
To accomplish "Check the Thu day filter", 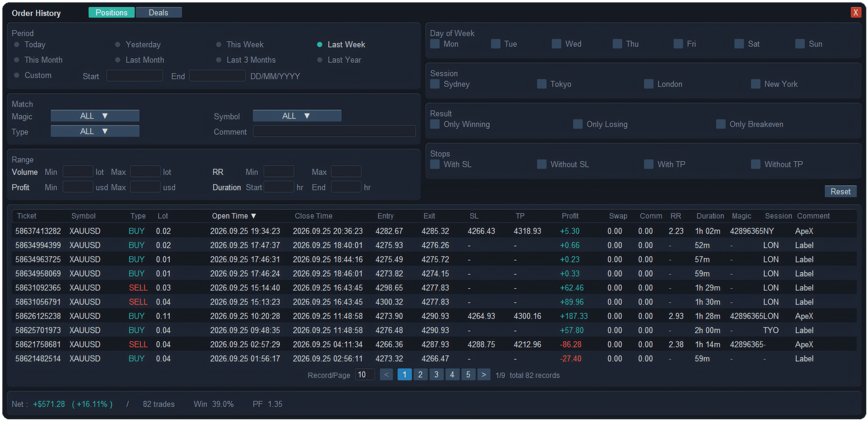I will 617,44.
